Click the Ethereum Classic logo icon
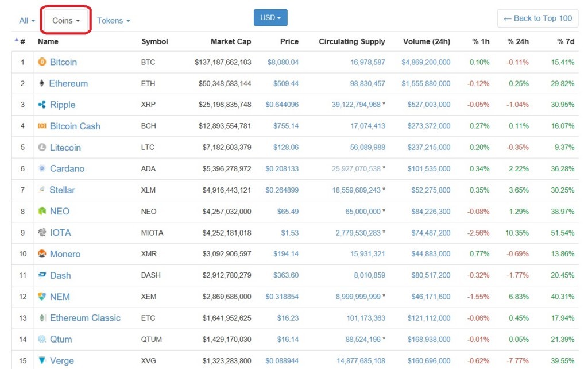Viewport: 588px width, 369px height. click(x=42, y=318)
